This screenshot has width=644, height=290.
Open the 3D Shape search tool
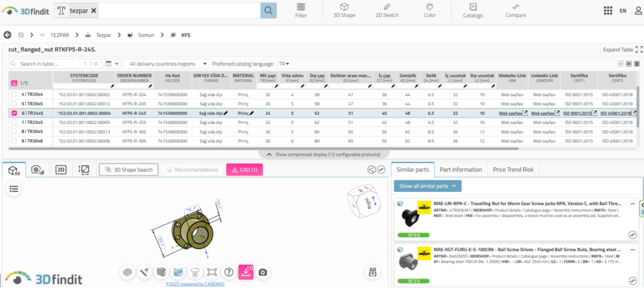344,11
